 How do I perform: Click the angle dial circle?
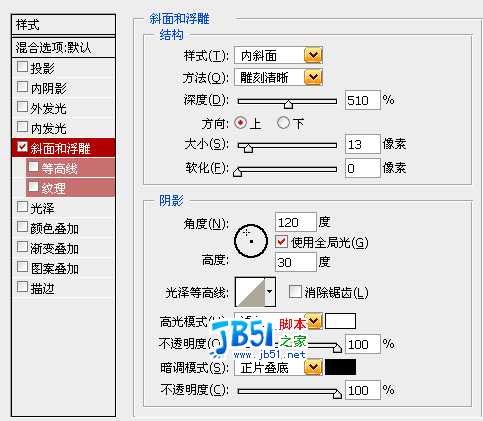[251, 241]
